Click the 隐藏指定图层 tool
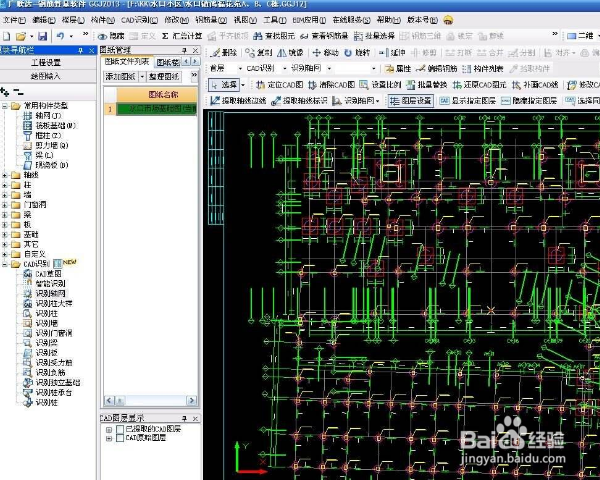 click(529, 101)
